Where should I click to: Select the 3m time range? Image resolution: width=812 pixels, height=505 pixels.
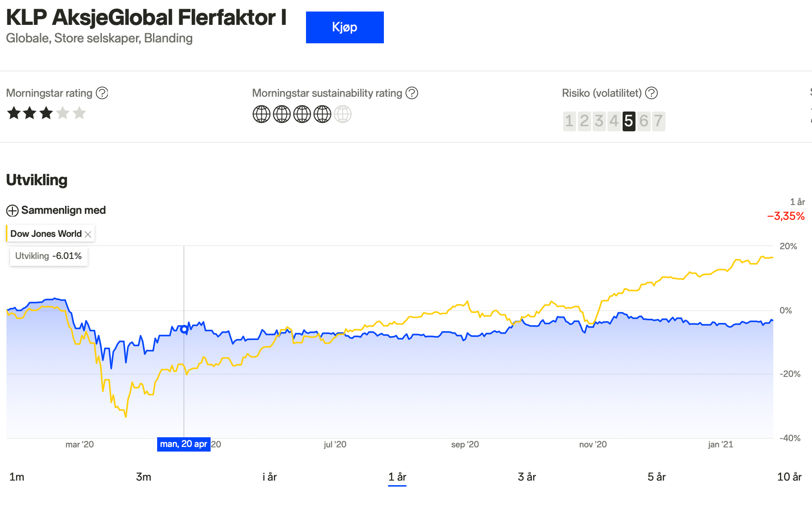coord(143,477)
